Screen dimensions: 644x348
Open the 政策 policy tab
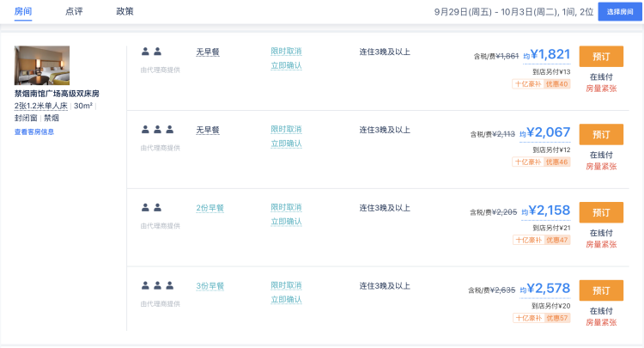click(125, 11)
